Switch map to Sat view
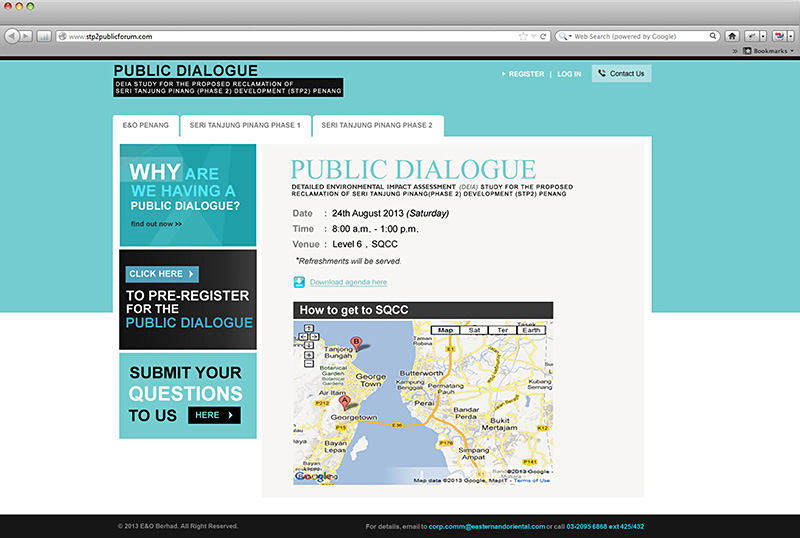The width and height of the screenshot is (800, 538). 474,330
